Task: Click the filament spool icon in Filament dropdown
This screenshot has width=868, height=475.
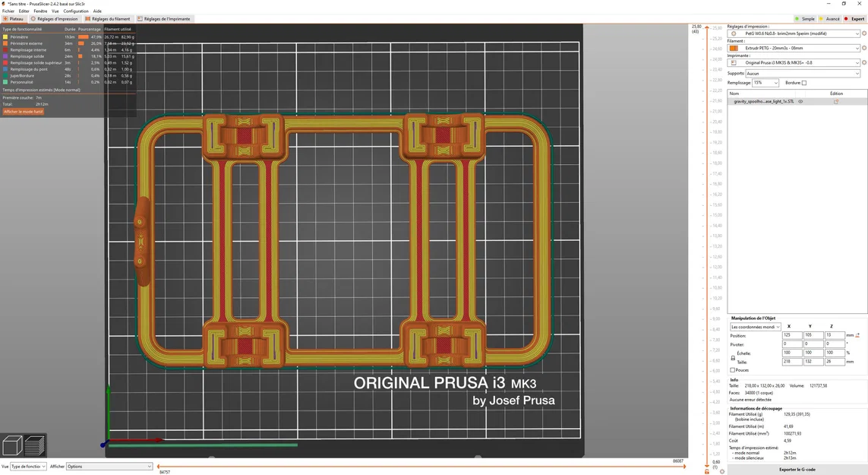Action: point(734,48)
